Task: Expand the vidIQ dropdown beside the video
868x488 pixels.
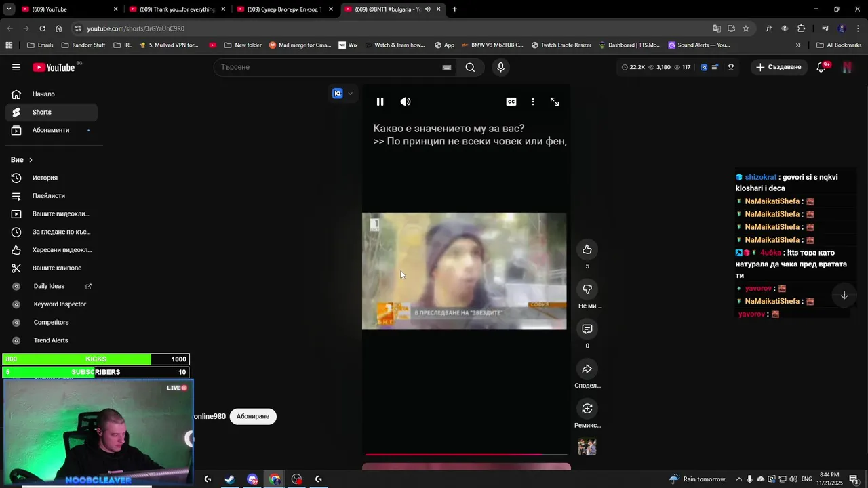Action: tap(350, 94)
